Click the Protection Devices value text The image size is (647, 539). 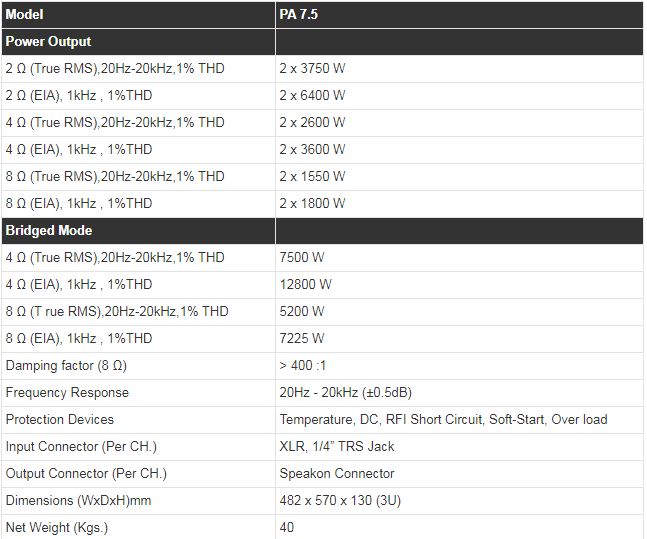(443, 420)
